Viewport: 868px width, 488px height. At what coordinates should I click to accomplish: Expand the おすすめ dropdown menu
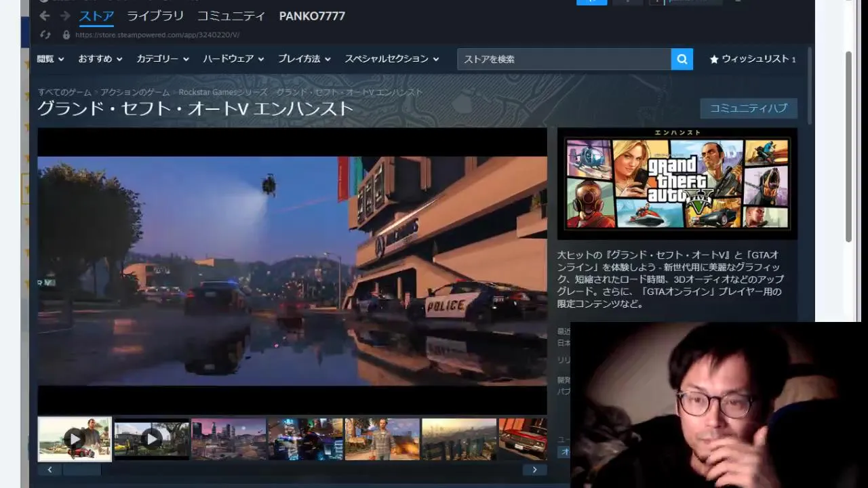(x=100, y=59)
